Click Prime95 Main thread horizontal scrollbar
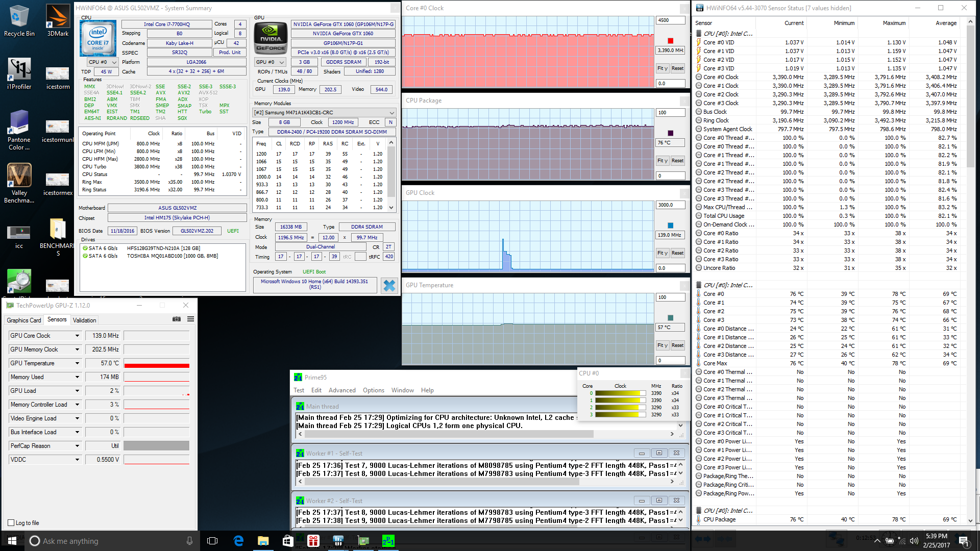Screen dimensions: 980x551 pos(485,434)
